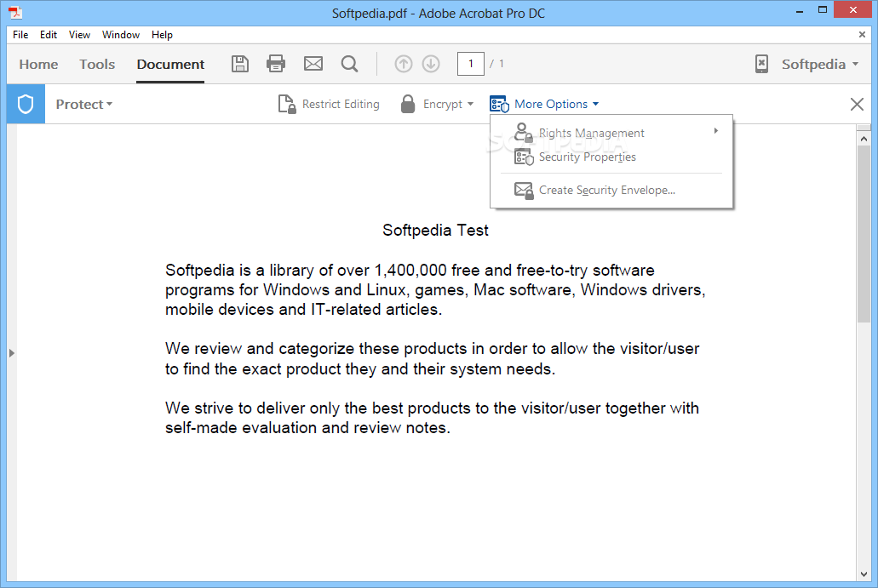Image resolution: width=878 pixels, height=588 pixels.
Task: Click the page number input field
Action: [470, 64]
